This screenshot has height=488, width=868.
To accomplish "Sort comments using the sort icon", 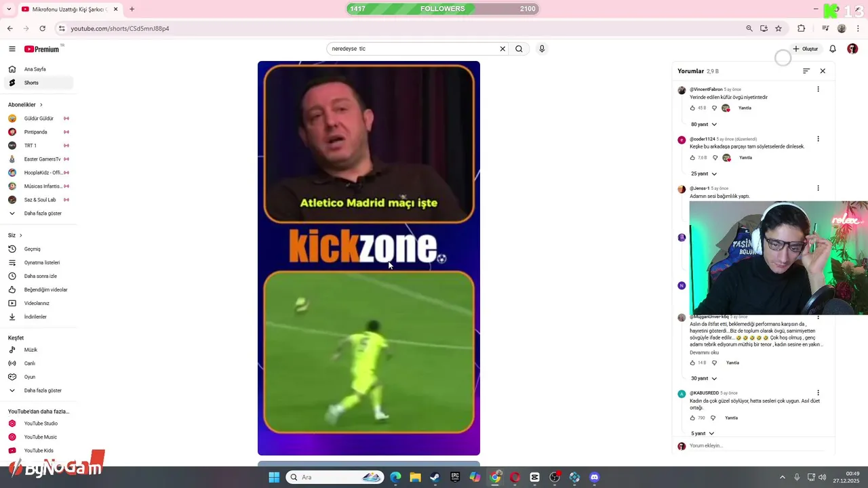I will click(806, 71).
